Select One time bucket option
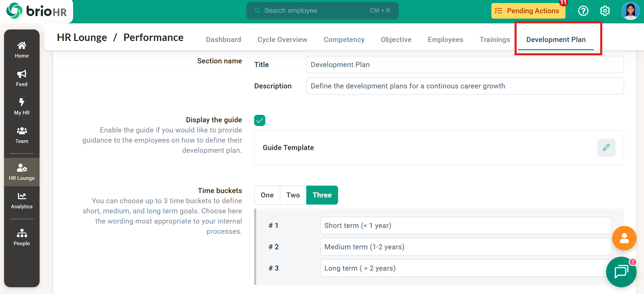Viewport: 644px width, 294px height. [x=267, y=195]
